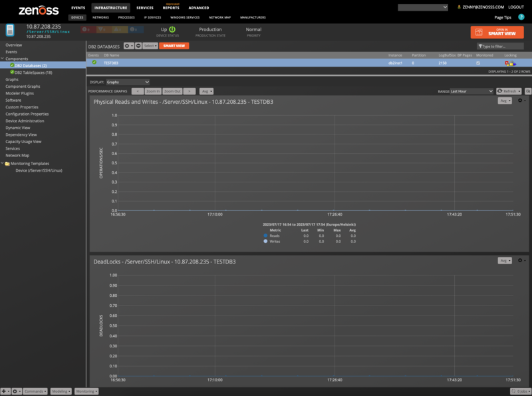The width and height of the screenshot is (532, 396).
Task: Collapse the Components tree node
Action: pyautogui.click(x=3, y=59)
